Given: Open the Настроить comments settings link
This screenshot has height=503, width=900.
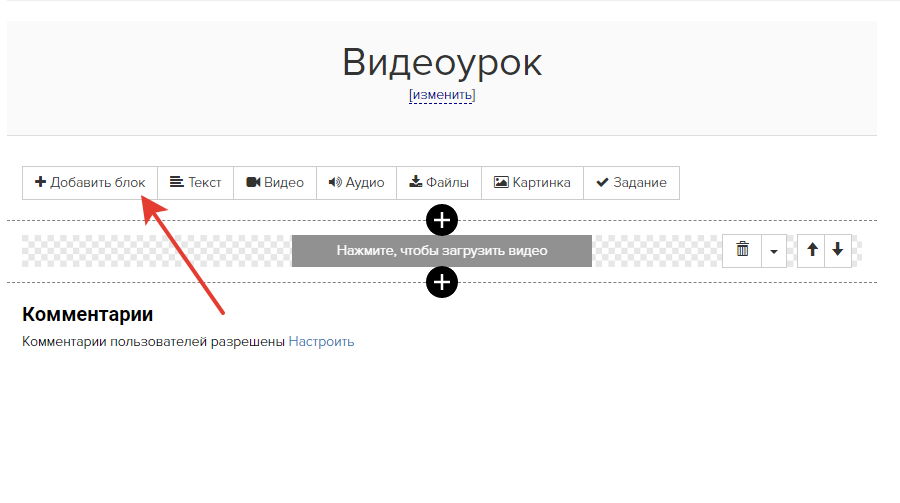Looking at the screenshot, I should [x=321, y=342].
